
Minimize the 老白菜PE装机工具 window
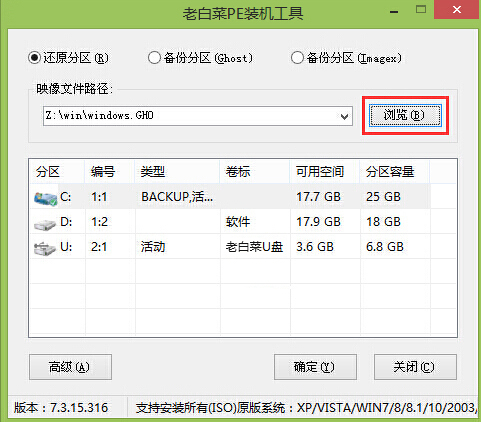point(394,12)
